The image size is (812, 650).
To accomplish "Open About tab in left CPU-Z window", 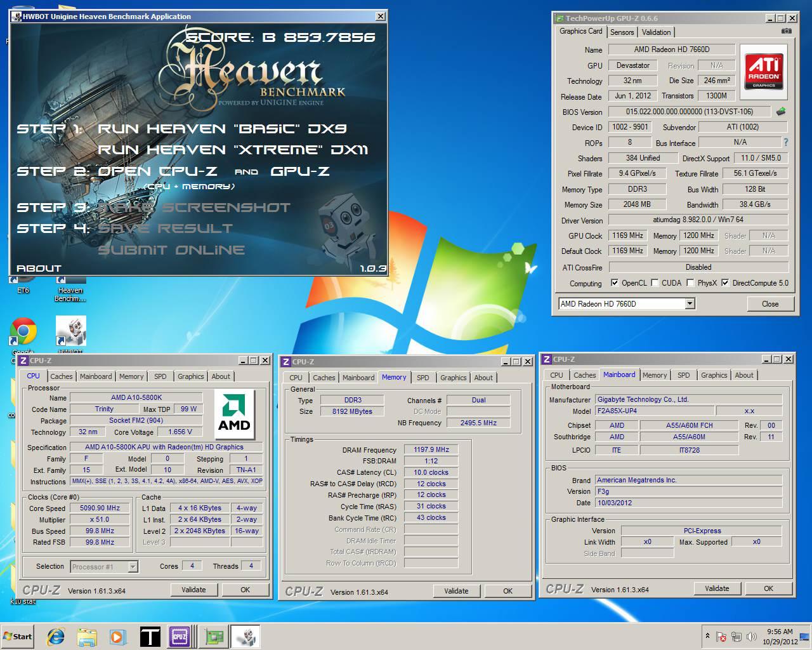I will pos(221,376).
